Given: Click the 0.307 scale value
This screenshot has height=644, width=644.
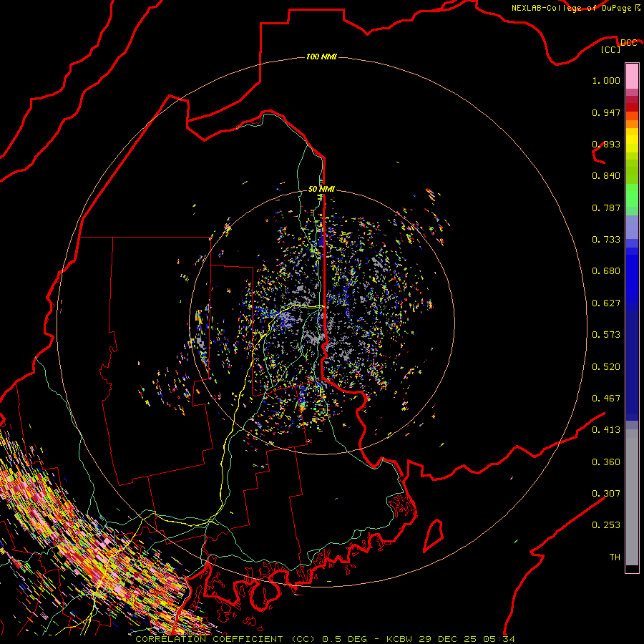Looking at the screenshot, I should point(606,494).
